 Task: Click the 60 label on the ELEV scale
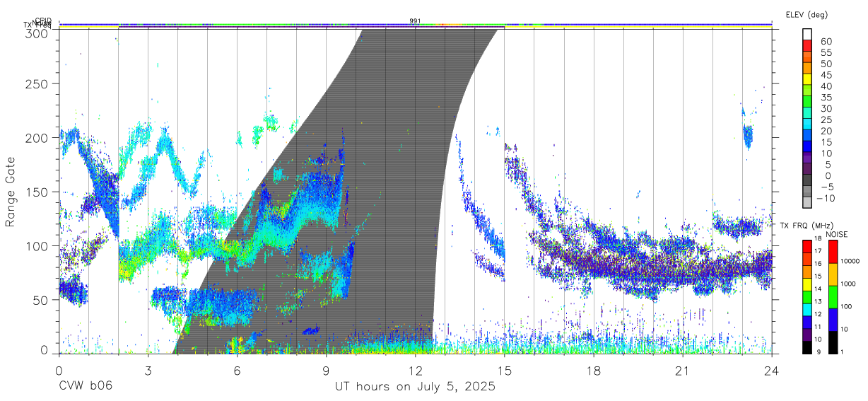pos(826,41)
